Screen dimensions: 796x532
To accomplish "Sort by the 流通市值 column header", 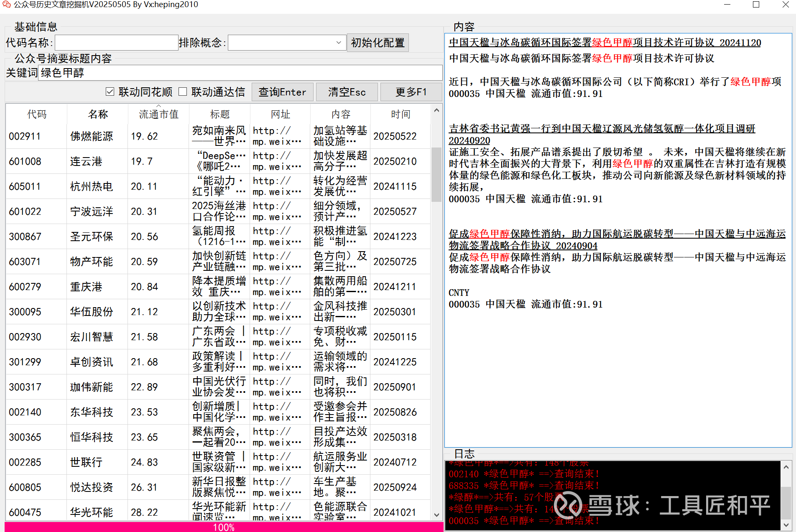I will coord(158,114).
